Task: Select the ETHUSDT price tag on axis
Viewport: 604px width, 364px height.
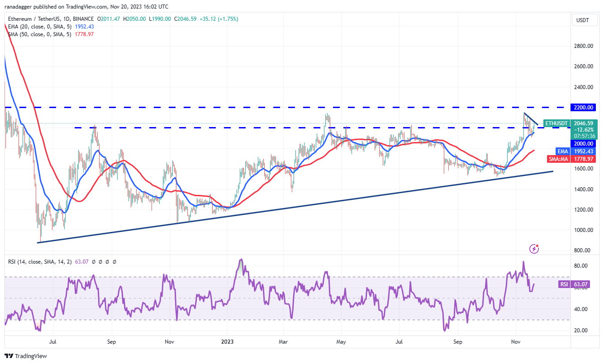Action: point(557,123)
